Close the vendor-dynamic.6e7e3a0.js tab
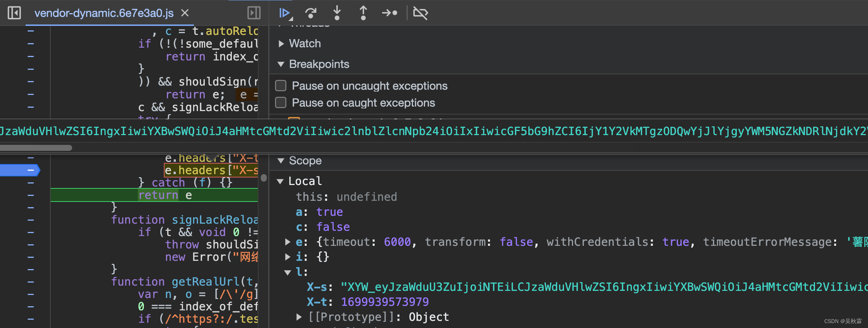868x328 pixels. pyautogui.click(x=185, y=13)
